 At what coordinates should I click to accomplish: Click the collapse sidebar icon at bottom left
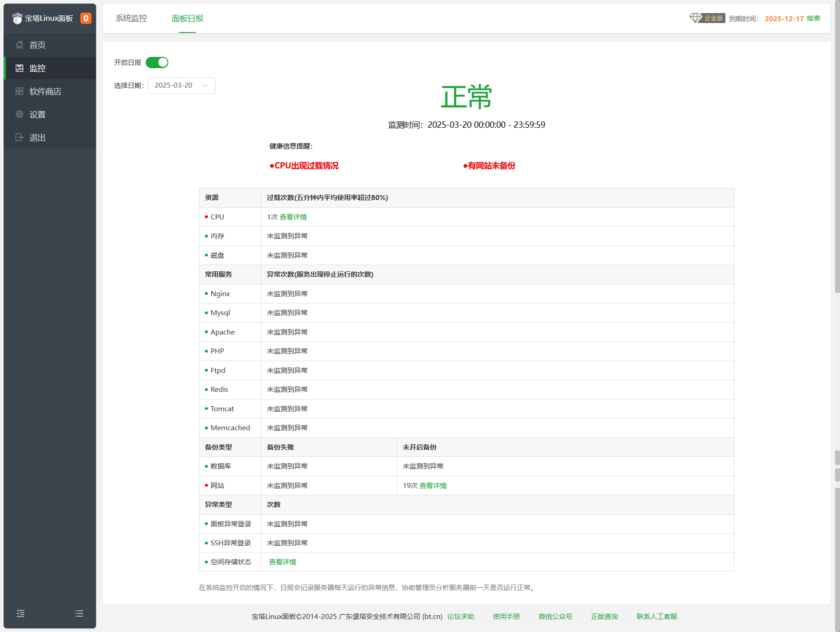click(x=20, y=613)
